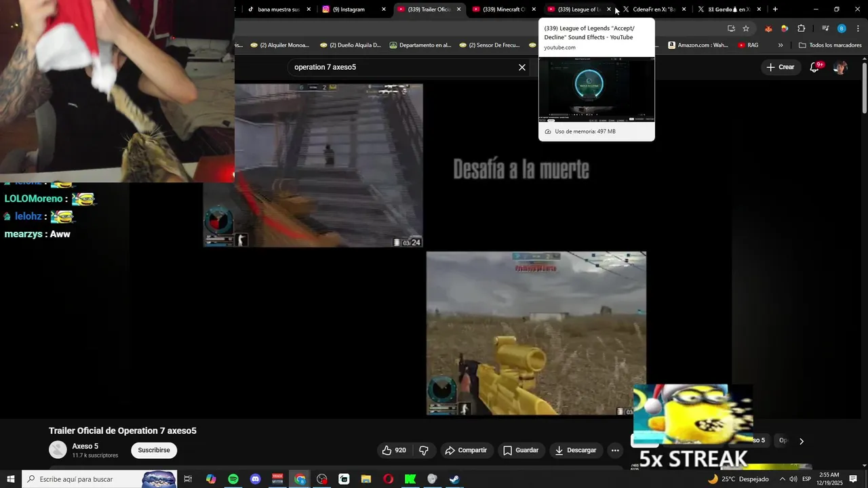Open Axeso 5 channel name link
This screenshot has width=868, height=488.
pos(85,446)
